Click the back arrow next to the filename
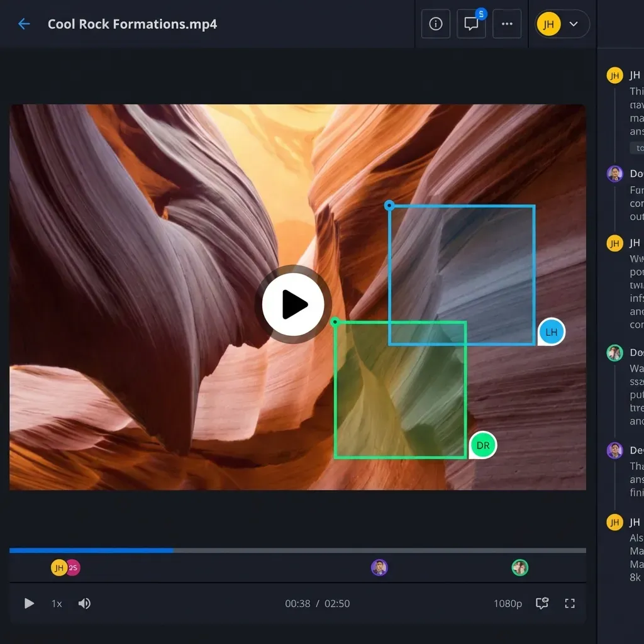644x644 pixels. coord(23,24)
